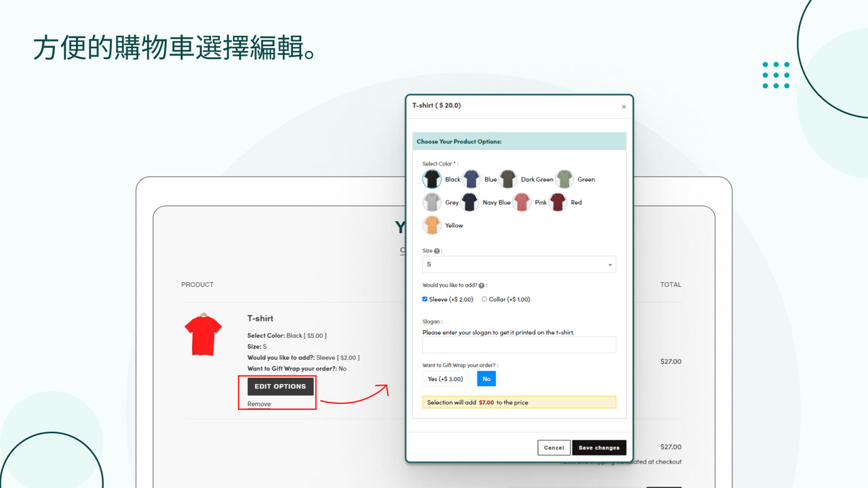Click the 'Size: S' line in cart item
This screenshot has width=868, height=488.
click(x=257, y=346)
